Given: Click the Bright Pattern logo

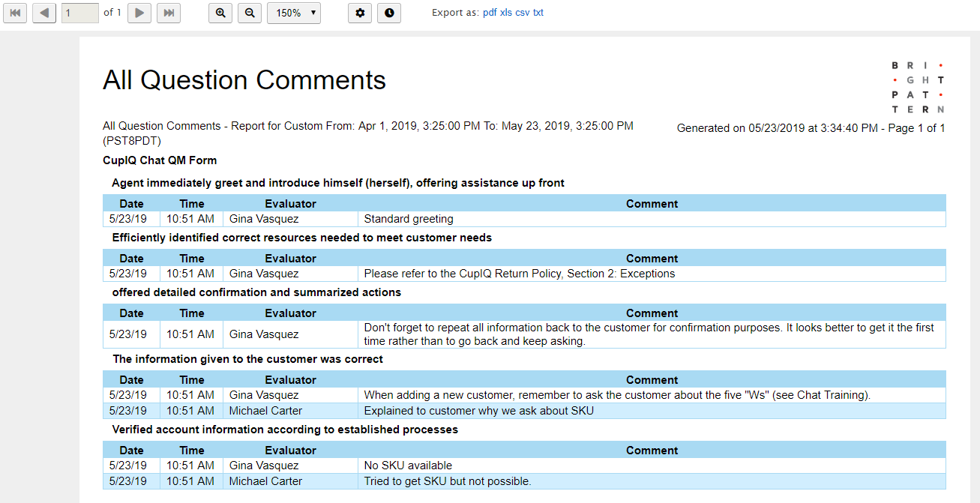Looking at the screenshot, I should click(918, 88).
